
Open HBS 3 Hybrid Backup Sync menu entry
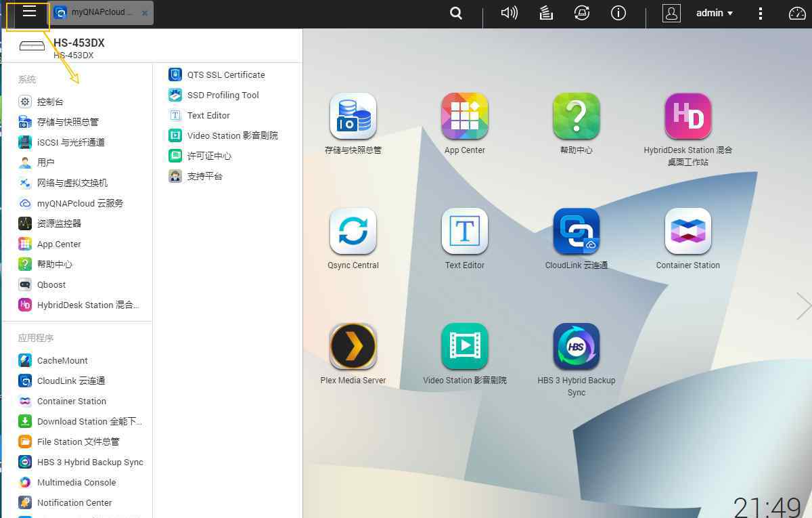(x=80, y=462)
